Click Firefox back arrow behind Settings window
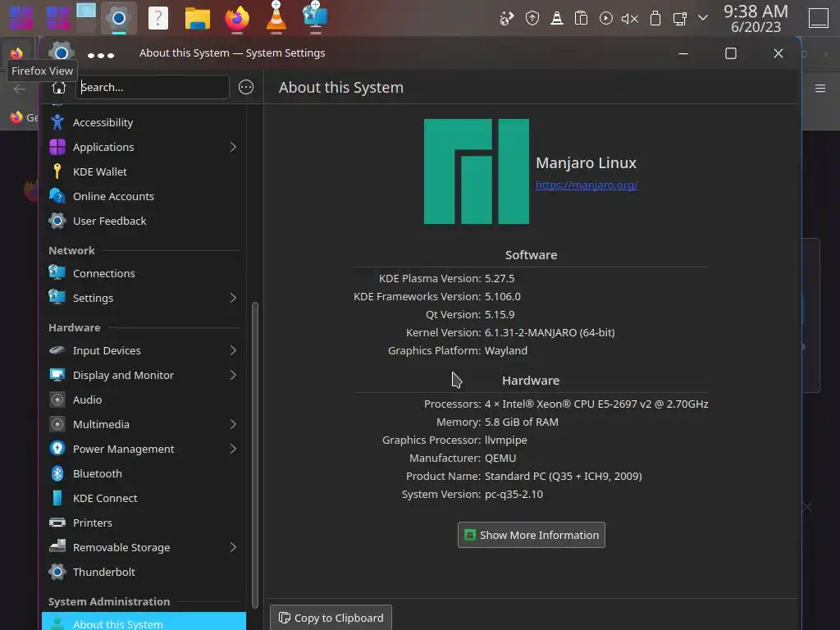The image size is (840, 630). point(20,89)
